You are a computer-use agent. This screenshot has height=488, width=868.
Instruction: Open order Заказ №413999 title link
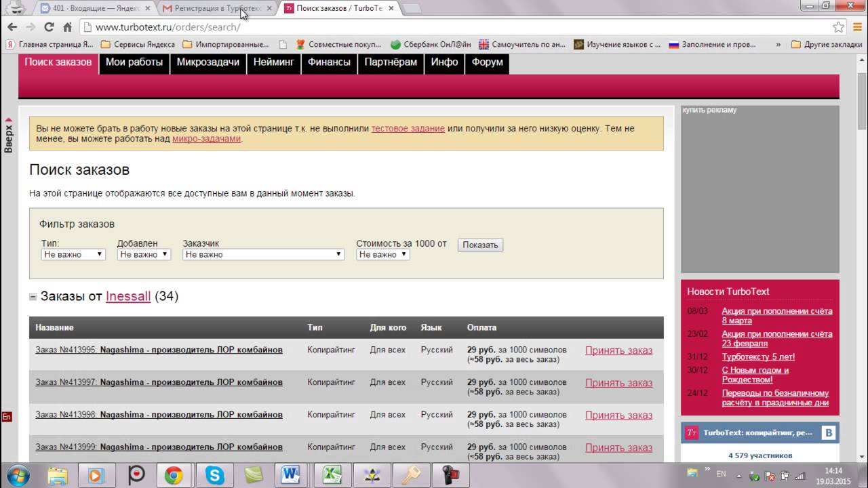pos(159,447)
